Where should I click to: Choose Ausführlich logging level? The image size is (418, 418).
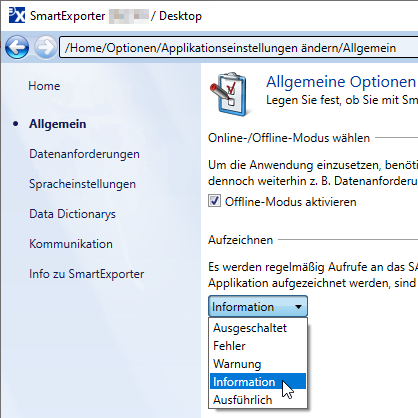(x=258, y=400)
